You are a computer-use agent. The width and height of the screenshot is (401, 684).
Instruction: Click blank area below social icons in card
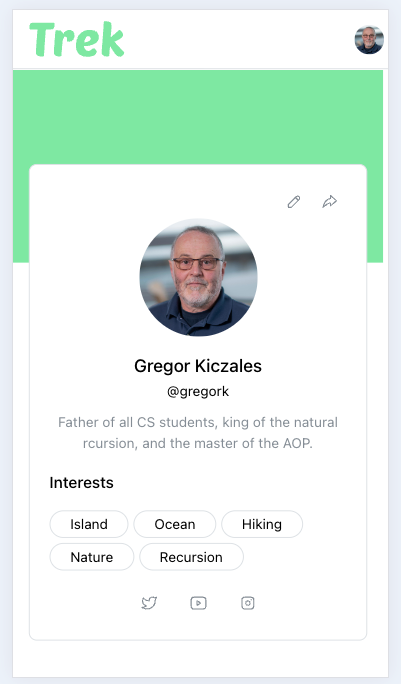(x=198, y=626)
